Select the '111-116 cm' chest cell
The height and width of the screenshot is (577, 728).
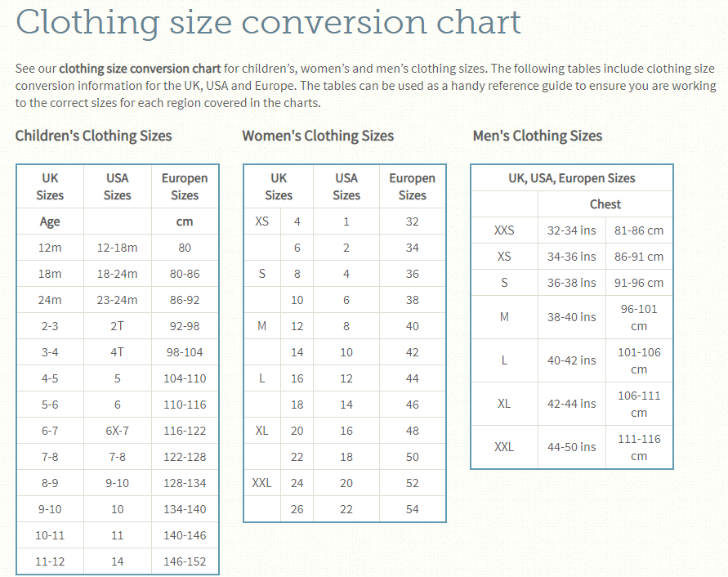[x=639, y=447]
